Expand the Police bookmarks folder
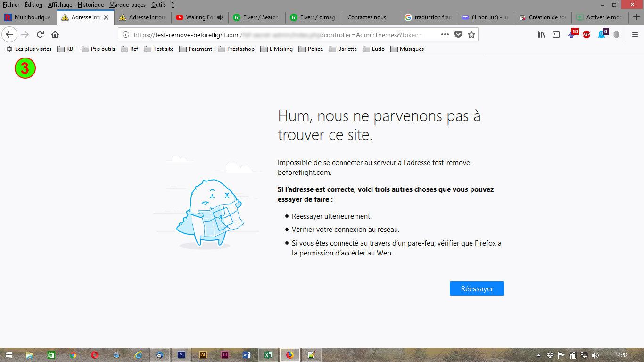The width and height of the screenshot is (644, 362). point(311,49)
